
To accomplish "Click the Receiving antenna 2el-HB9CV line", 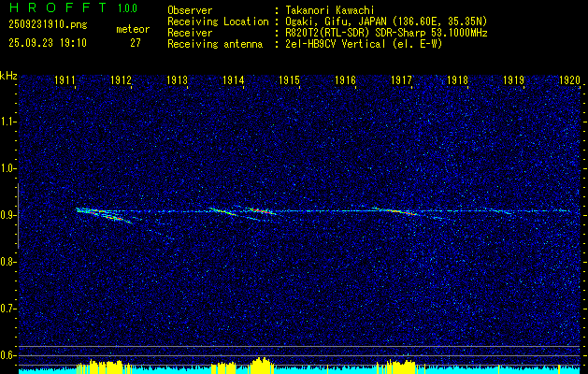I will [x=364, y=44].
